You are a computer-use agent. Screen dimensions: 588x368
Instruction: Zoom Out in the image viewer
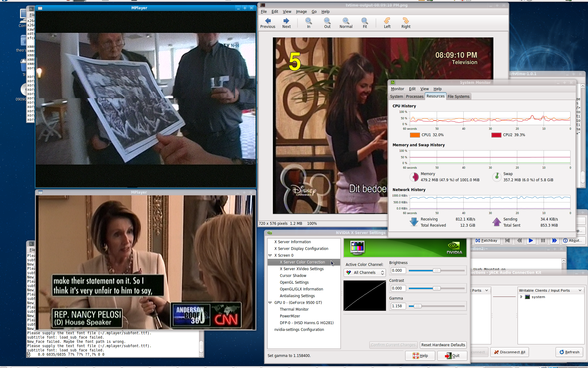pos(327,23)
